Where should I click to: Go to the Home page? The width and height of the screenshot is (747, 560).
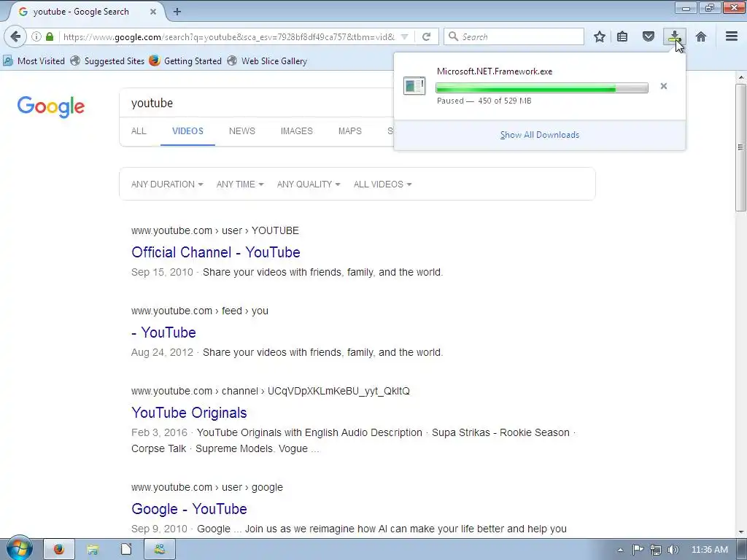pos(701,36)
